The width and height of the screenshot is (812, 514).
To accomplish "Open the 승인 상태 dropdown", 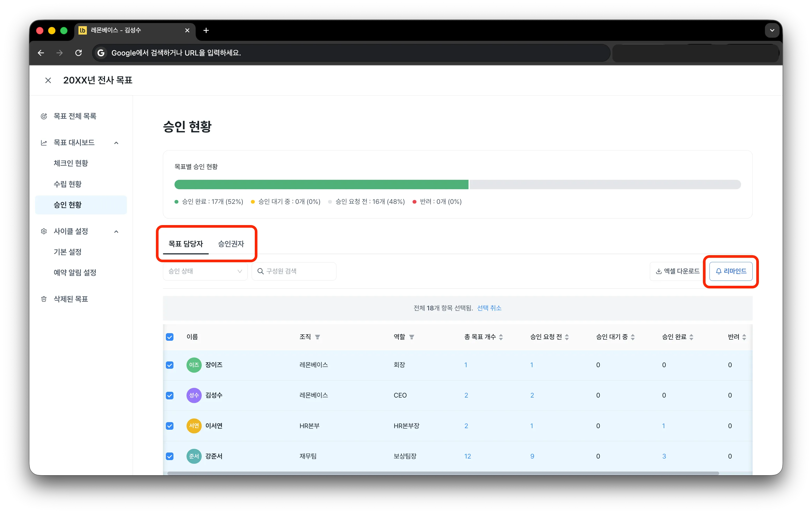I will 205,271.
